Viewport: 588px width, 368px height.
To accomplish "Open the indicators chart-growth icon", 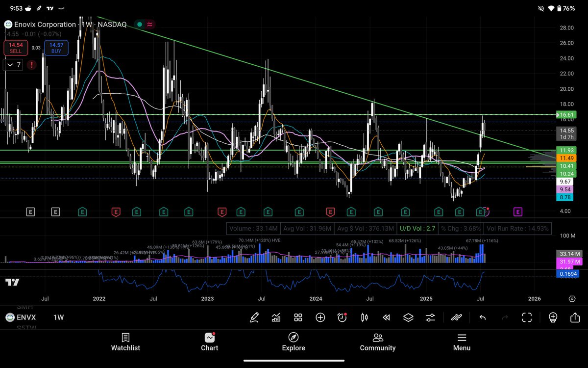I will (276, 317).
